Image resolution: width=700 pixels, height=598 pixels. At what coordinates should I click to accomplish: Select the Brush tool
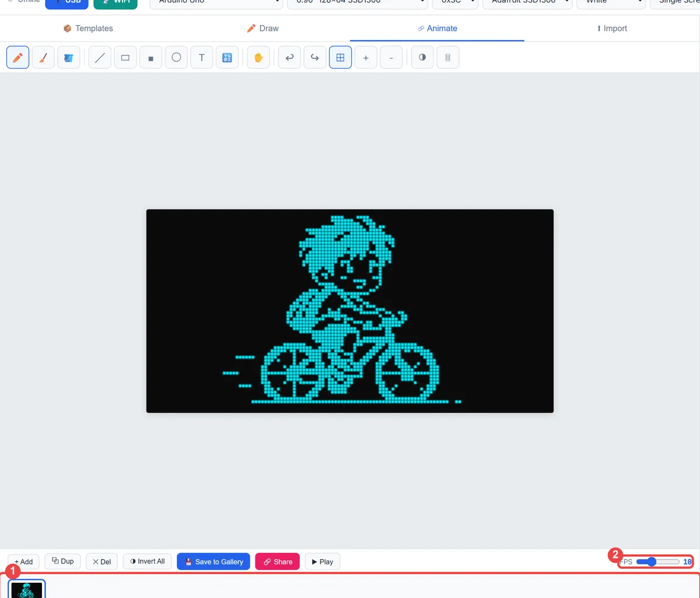(x=43, y=58)
